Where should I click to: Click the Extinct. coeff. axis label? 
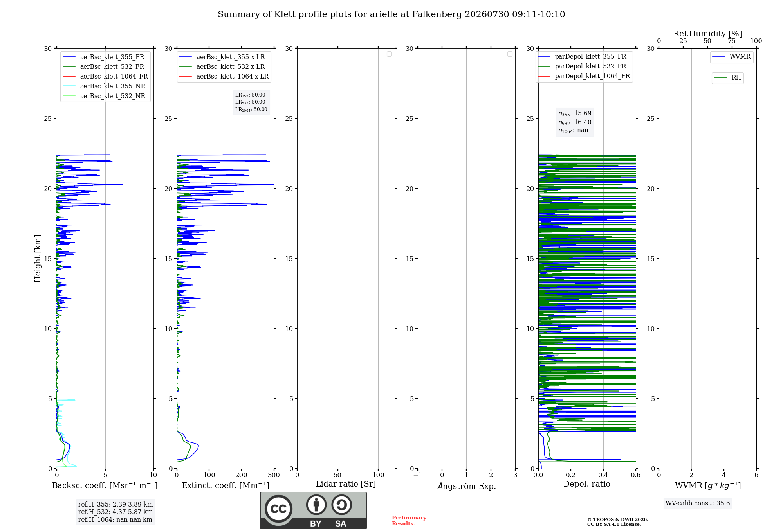tap(226, 485)
